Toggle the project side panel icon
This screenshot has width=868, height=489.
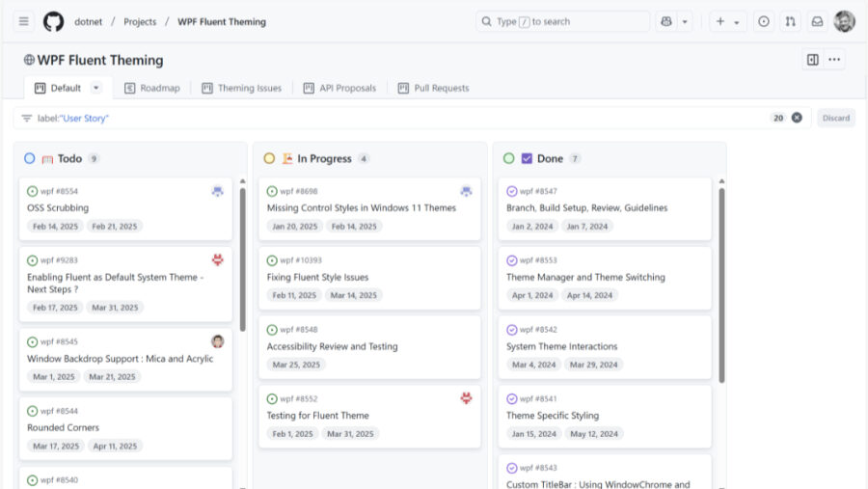click(x=813, y=60)
